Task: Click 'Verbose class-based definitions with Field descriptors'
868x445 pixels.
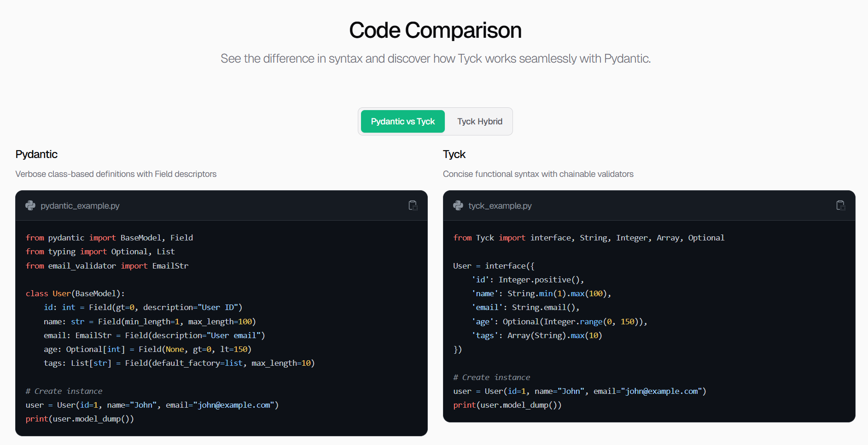Action: (116, 174)
